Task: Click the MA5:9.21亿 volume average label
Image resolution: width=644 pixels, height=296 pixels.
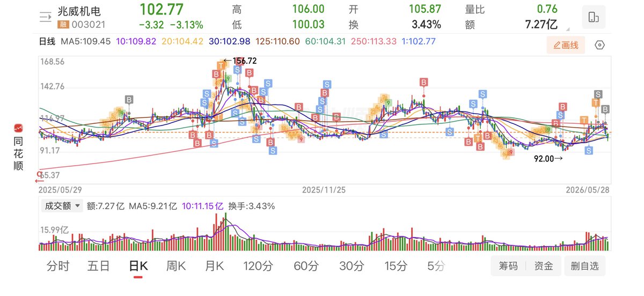Action: coord(152,206)
